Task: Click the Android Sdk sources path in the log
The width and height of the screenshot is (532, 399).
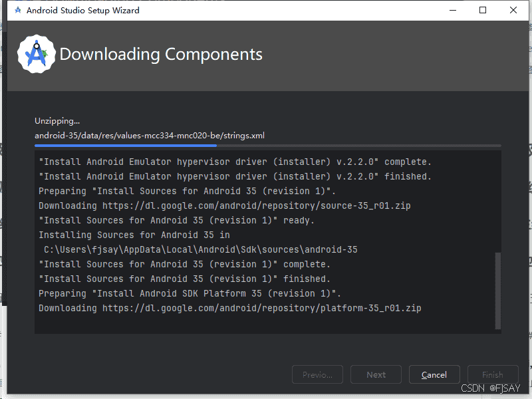Action: coord(199,249)
